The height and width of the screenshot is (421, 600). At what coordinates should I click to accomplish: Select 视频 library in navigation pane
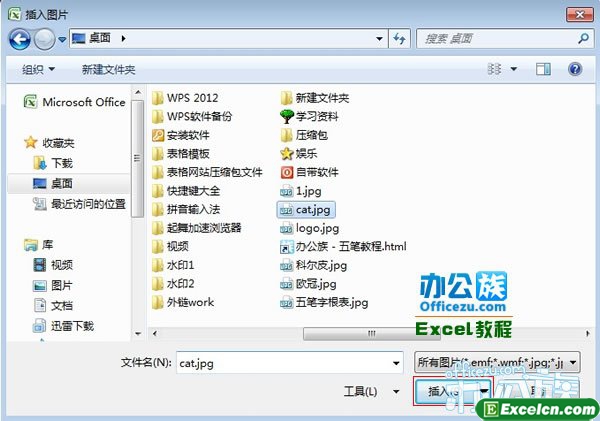click(x=53, y=264)
